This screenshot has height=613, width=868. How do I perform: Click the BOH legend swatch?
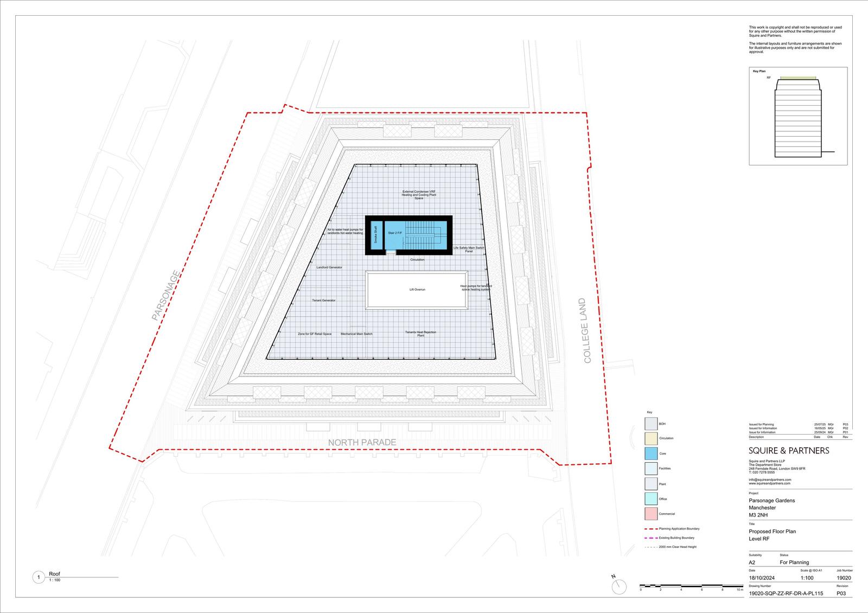651,424
